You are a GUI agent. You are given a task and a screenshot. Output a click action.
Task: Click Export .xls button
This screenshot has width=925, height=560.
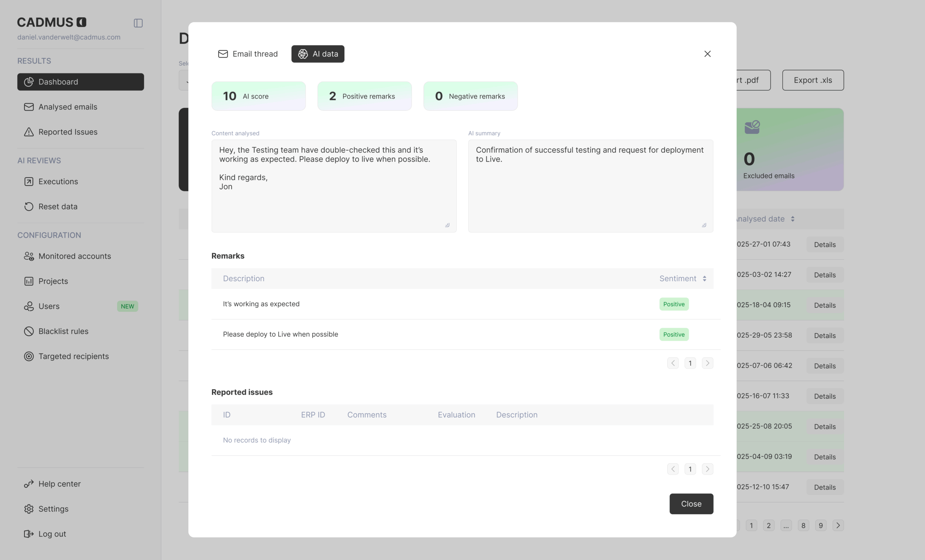point(813,80)
